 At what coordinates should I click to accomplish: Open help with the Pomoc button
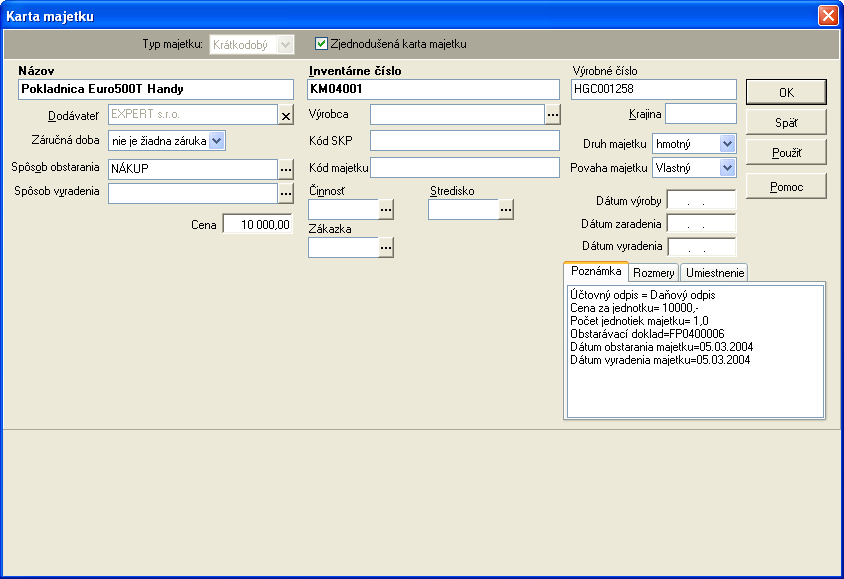(786, 187)
